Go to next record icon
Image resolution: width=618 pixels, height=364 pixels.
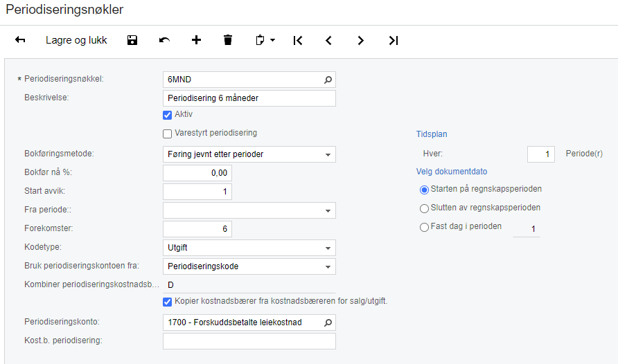point(360,40)
